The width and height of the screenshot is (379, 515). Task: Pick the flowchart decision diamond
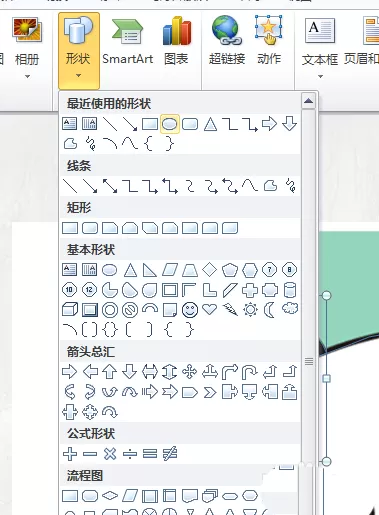pos(110,496)
